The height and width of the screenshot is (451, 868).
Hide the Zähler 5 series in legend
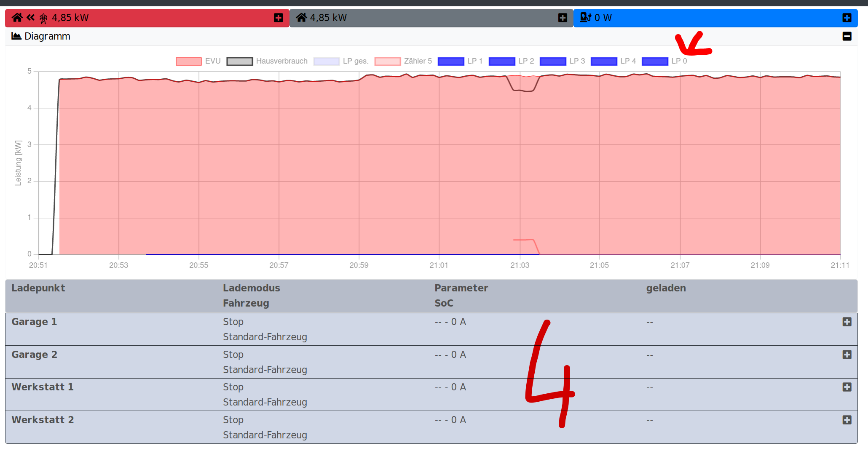point(403,61)
